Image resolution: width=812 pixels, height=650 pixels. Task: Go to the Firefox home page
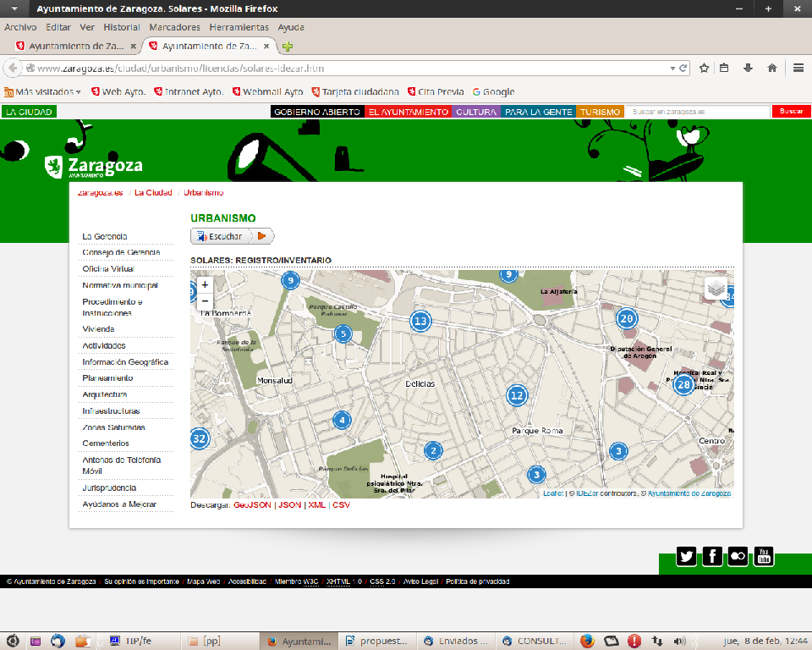coord(771,69)
